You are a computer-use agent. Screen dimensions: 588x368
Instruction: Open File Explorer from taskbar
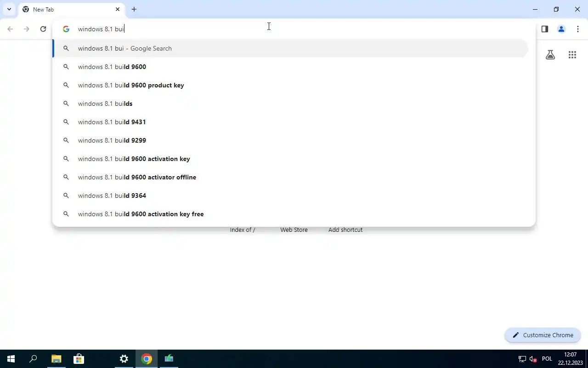tap(56, 359)
